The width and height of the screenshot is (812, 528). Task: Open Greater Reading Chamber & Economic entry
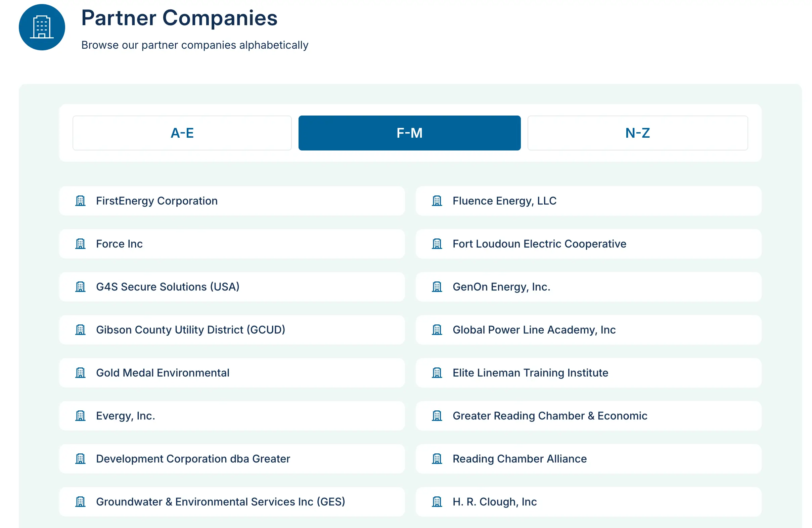[x=550, y=416]
